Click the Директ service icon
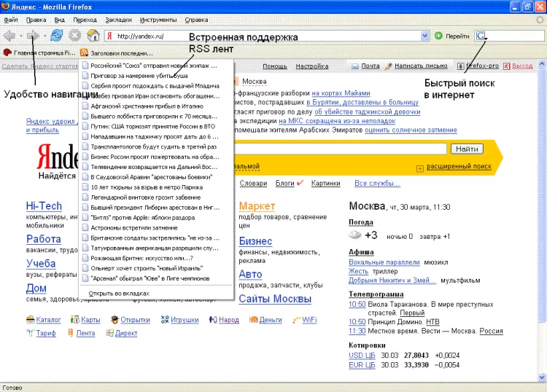The height and width of the screenshot is (392, 547). [x=109, y=333]
